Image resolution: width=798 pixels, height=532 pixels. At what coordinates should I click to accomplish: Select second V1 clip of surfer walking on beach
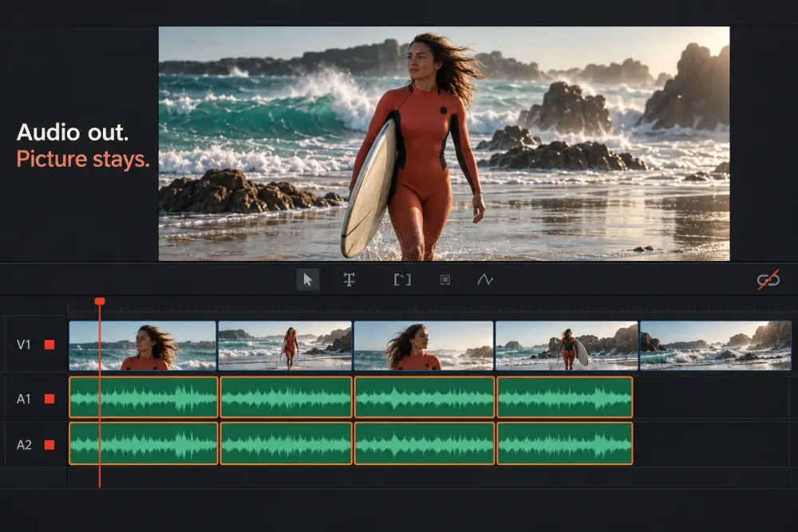click(285, 345)
